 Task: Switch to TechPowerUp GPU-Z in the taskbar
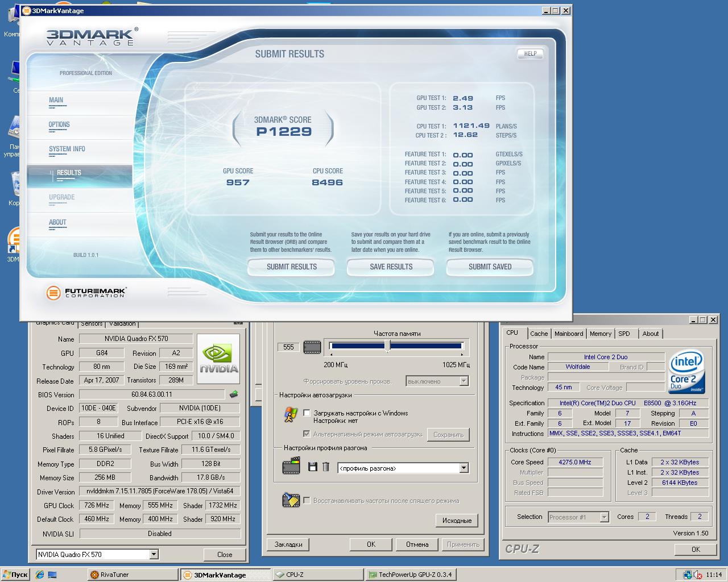410,575
